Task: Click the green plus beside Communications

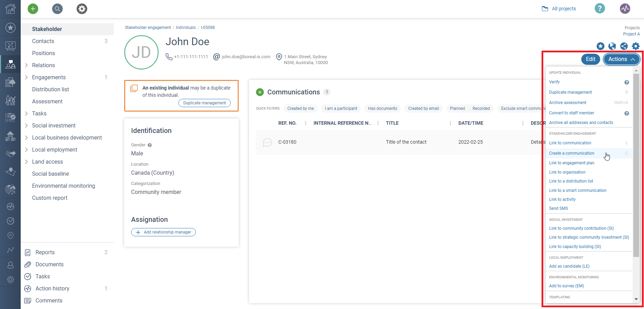Action: coord(260,92)
